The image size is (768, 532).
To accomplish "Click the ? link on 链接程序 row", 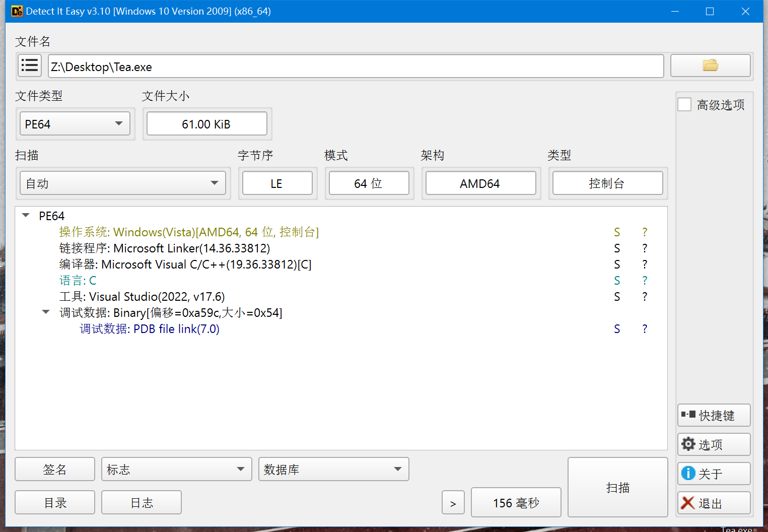I will tap(645, 248).
